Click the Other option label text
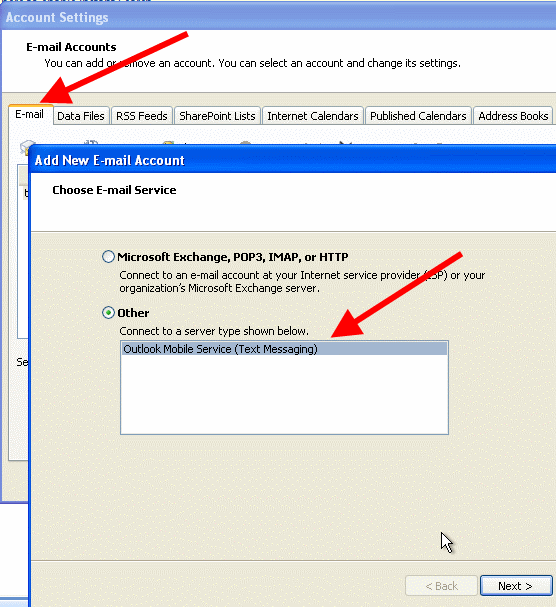The height and width of the screenshot is (607, 556). [133, 313]
